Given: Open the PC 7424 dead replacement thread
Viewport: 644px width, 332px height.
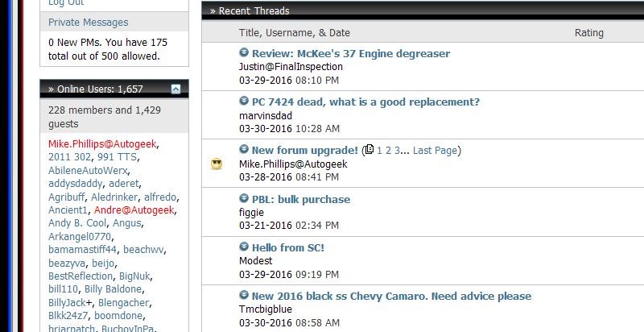Looking at the screenshot, I should pos(365,102).
